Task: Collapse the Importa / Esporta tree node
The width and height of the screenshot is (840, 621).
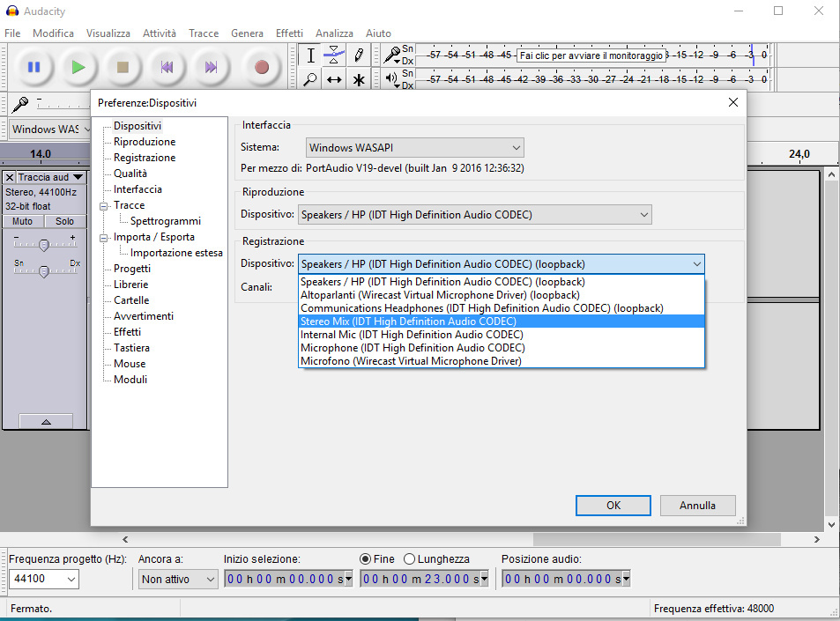Action: [x=103, y=238]
